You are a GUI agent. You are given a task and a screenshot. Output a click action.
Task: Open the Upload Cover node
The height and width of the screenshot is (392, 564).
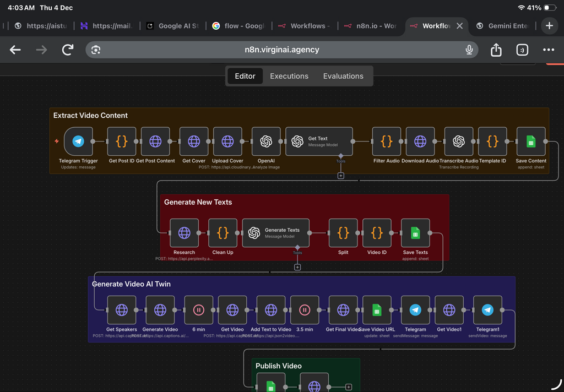227,141
